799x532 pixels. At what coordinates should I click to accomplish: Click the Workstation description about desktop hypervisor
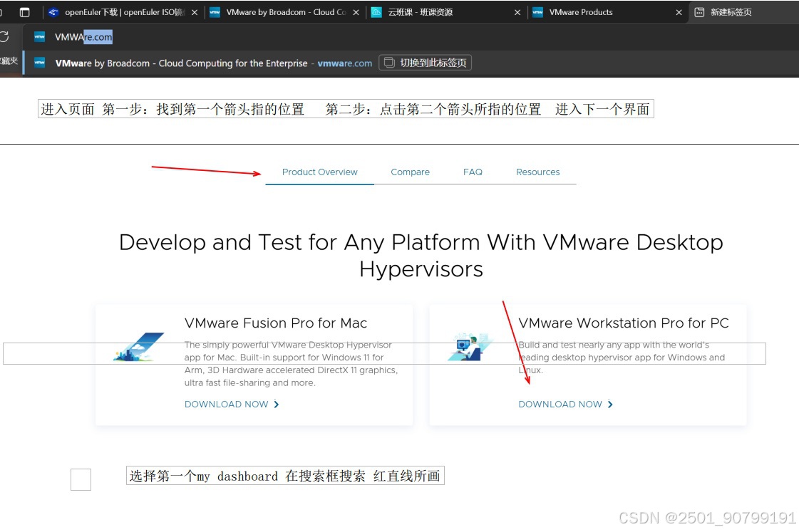click(x=621, y=358)
